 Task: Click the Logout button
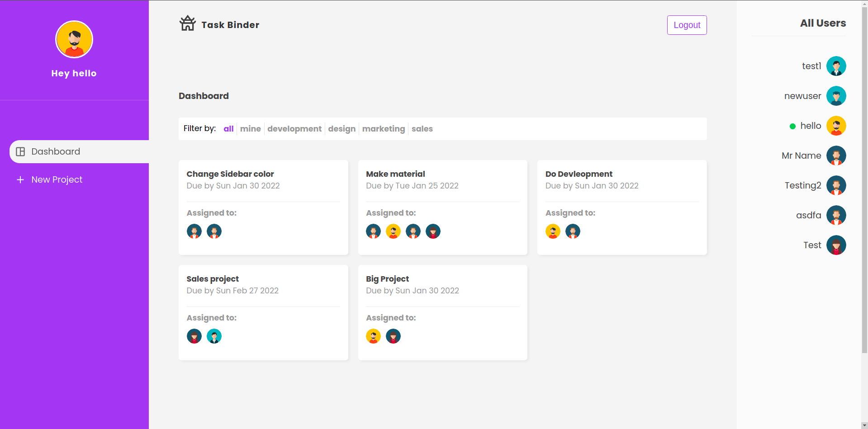coord(687,25)
